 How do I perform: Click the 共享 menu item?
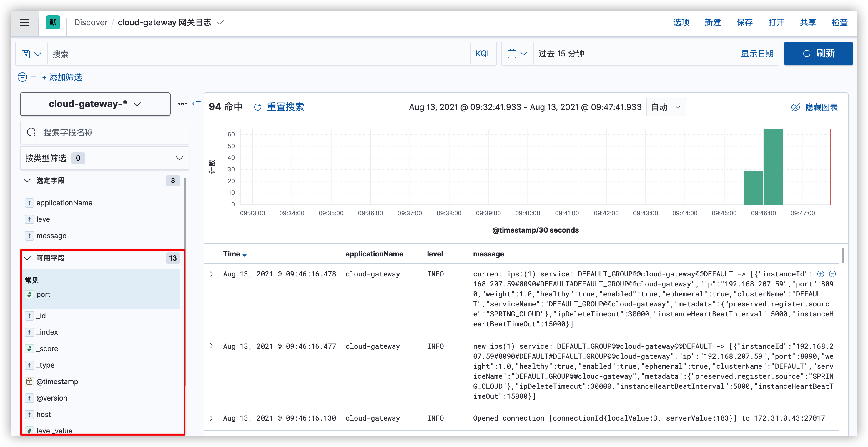pos(808,23)
